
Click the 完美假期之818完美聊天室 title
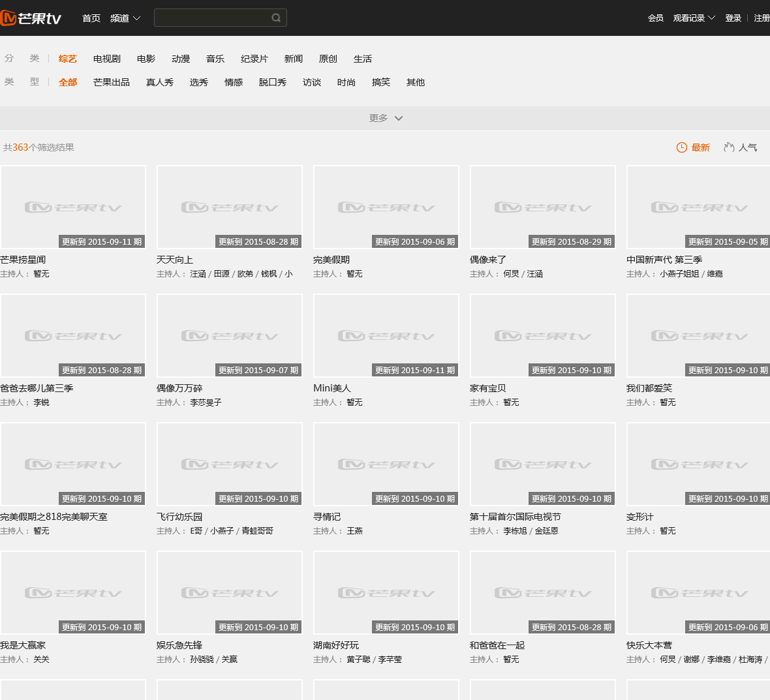(x=54, y=517)
